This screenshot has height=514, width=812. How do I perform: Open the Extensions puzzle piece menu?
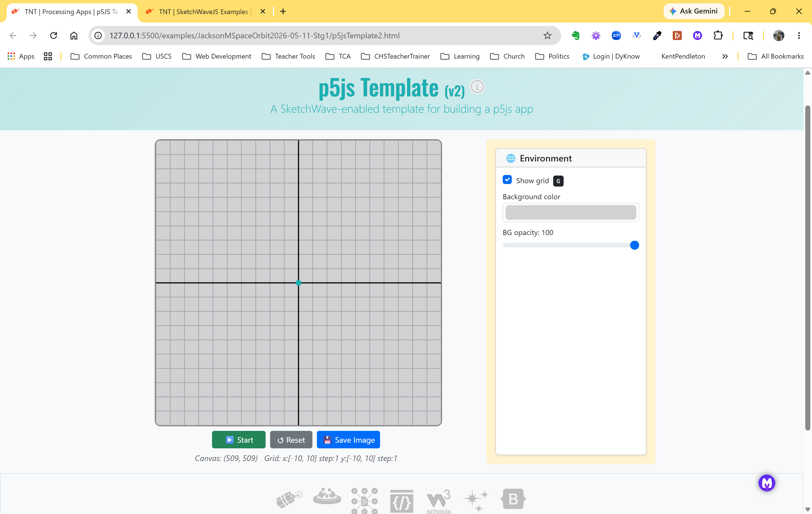pyautogui.click(x=718, y=36)
